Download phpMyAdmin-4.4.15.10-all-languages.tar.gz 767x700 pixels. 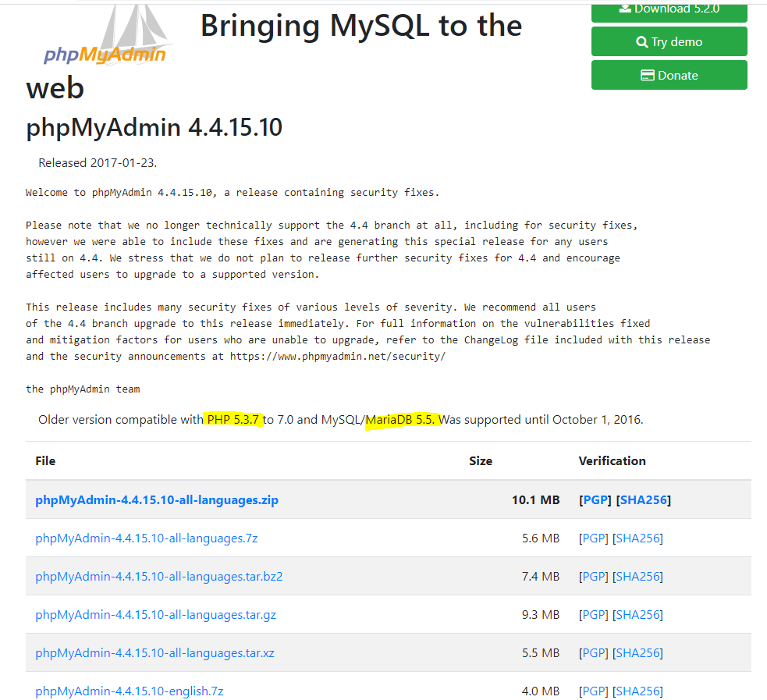[x=155, y=614]
